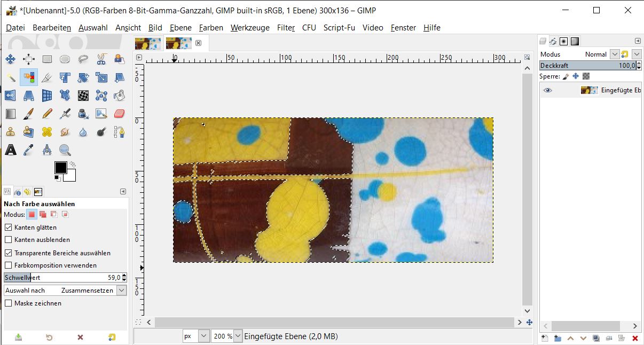This screenshot has width=644, height=345.
Task: Raise the layer with up arrow
Action: pos(570,338)
